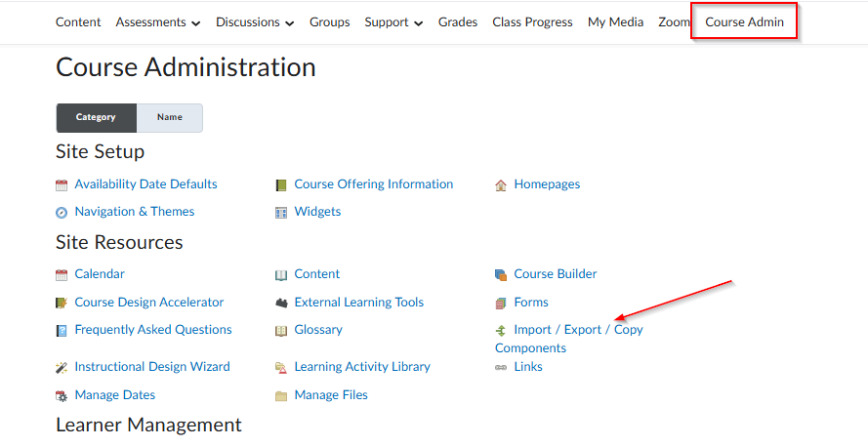The image size is (868, 447).
Task: Click the Navigation & Themes compass icon
Action: click(62, 212)
